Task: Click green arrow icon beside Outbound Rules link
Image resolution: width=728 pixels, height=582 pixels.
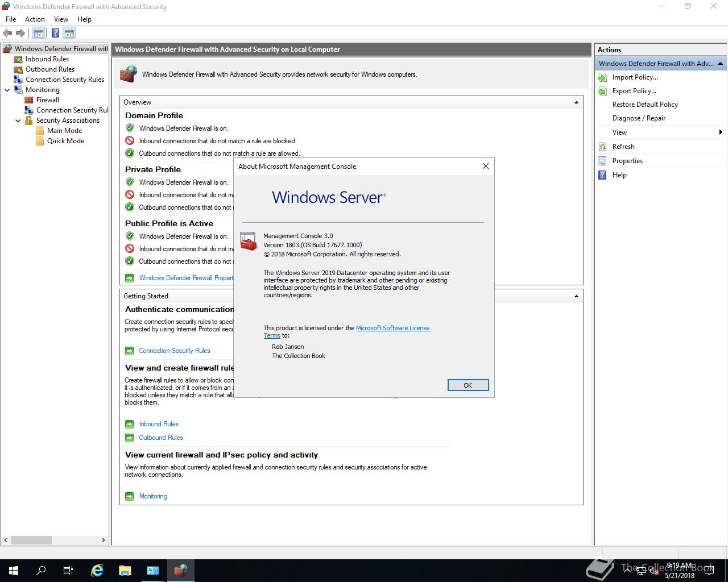Action: pos(129,438)
